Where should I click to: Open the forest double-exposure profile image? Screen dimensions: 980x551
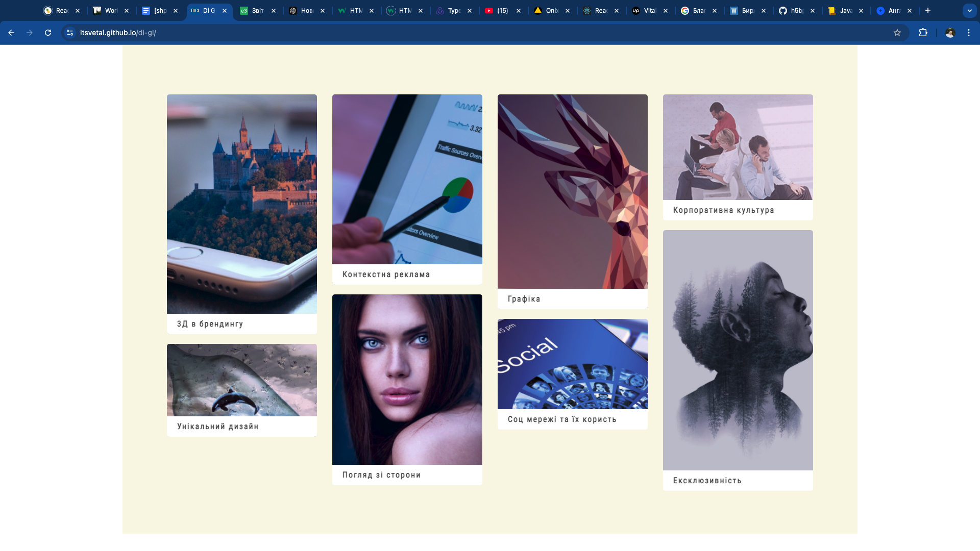[738, 350]
